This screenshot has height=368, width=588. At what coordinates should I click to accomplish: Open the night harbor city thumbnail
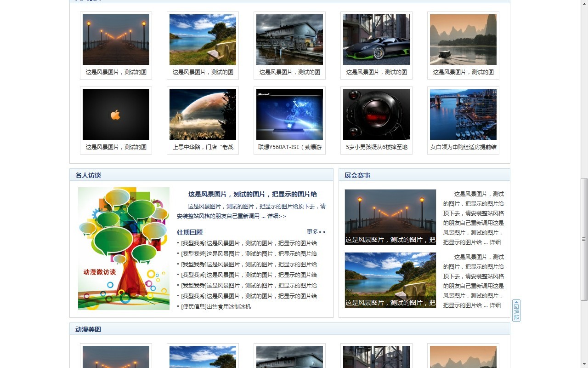coord(463,115)
